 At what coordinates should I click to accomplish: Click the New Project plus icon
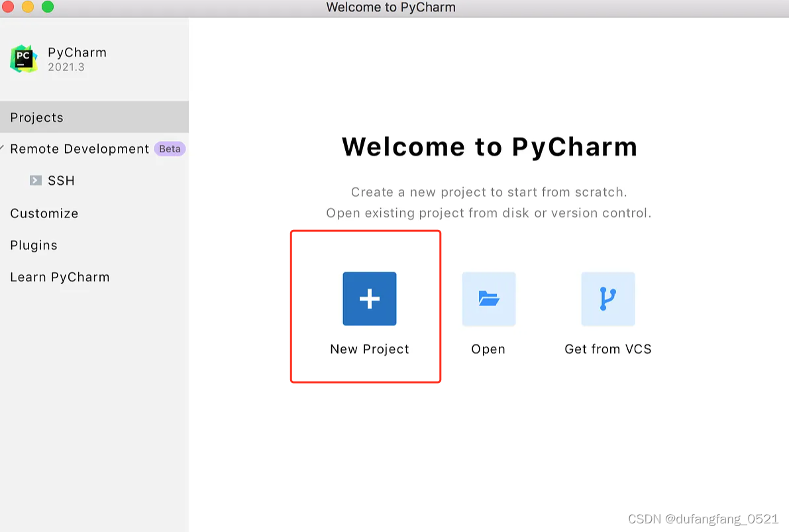369,299
